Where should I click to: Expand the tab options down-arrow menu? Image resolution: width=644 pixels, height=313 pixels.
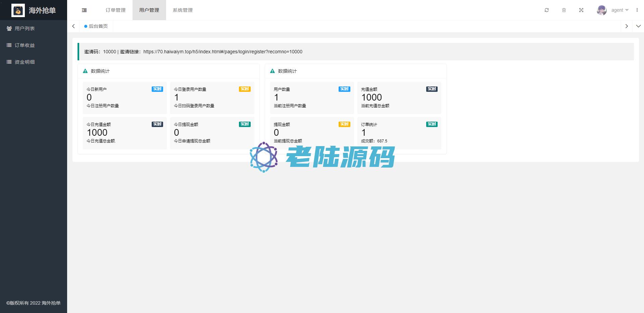click(638, 26)
